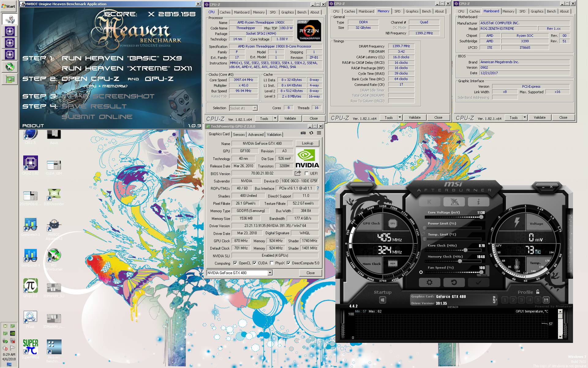This screenshot has width=588, height=368.
Task: Click the save profile floppy icon in Afterburner
Action: 546,300
